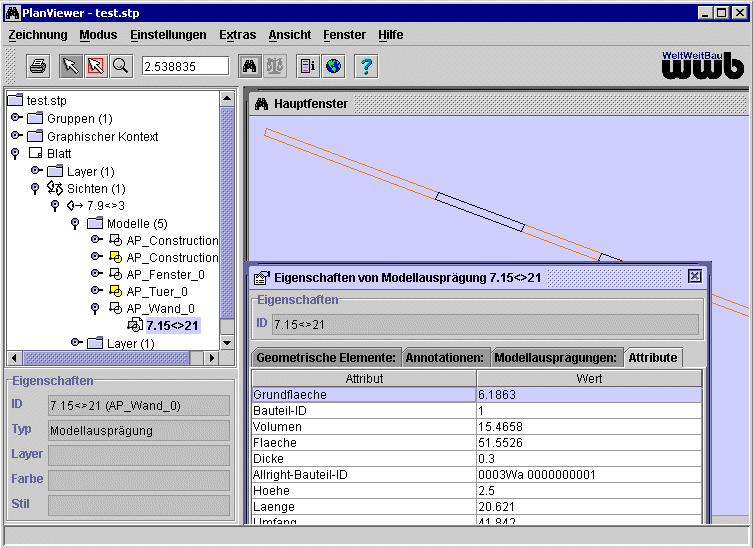Image resolution: width=753 pixels, height=548 pixels.
Task: Open the Hilfe menu
Action: [391, 35]
